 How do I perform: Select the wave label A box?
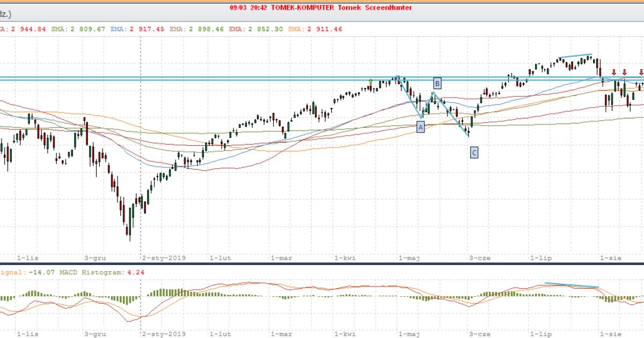[x=420, y=127]
